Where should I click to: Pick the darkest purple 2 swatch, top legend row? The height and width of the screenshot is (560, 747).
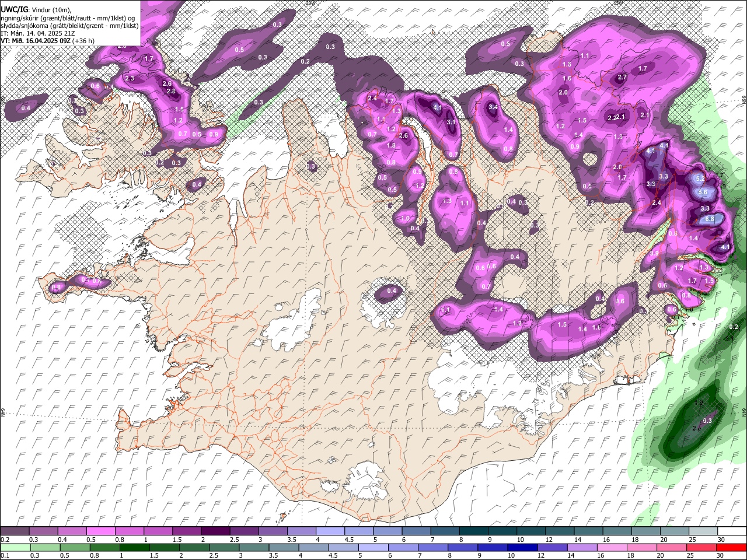point(215,531)
